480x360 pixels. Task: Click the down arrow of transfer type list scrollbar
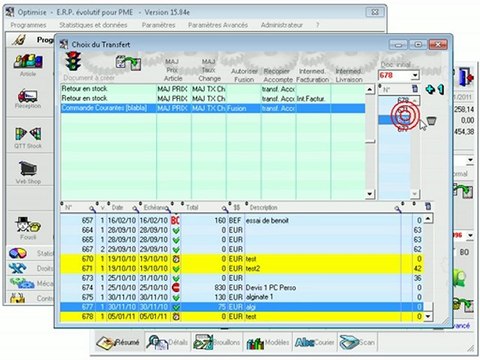370,194
